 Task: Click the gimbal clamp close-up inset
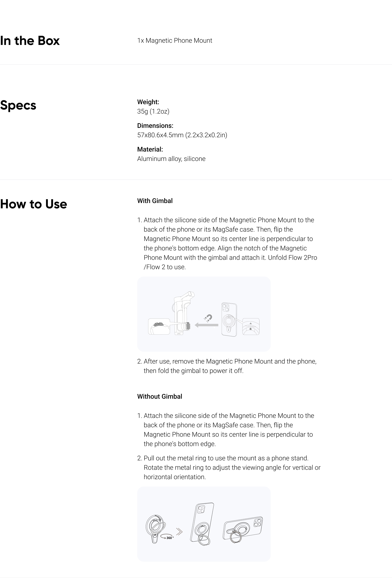159,326
